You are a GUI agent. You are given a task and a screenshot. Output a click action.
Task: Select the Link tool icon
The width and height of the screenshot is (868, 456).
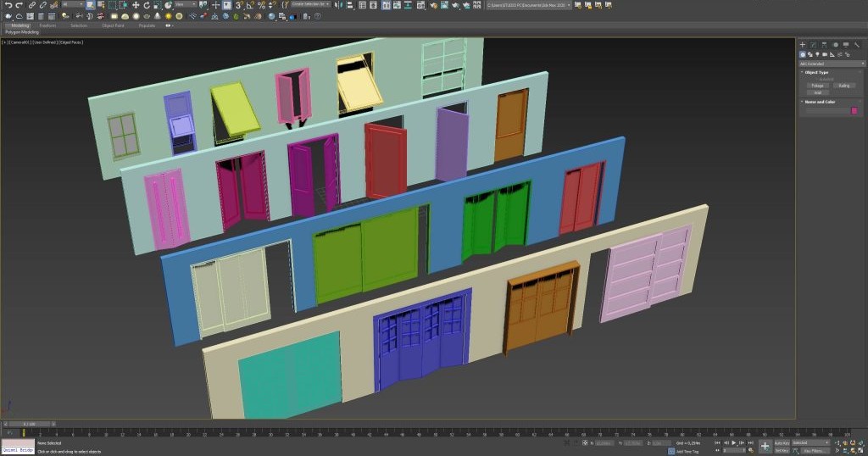32,5
